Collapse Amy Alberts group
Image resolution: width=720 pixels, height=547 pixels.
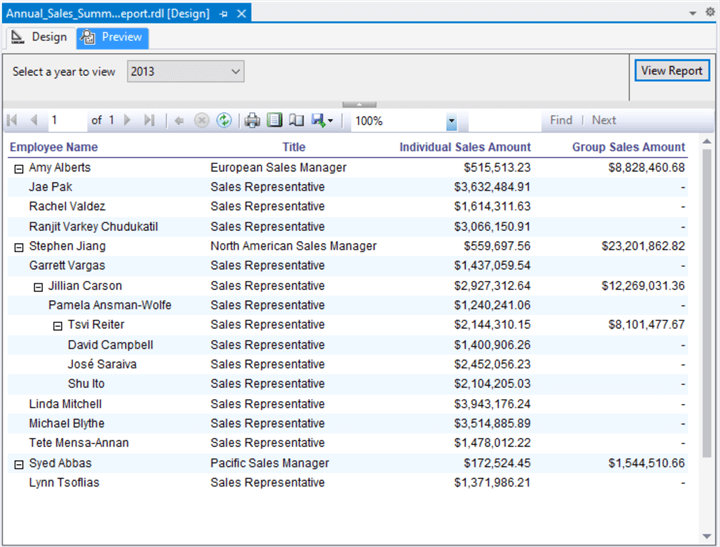tap(18, 169)
